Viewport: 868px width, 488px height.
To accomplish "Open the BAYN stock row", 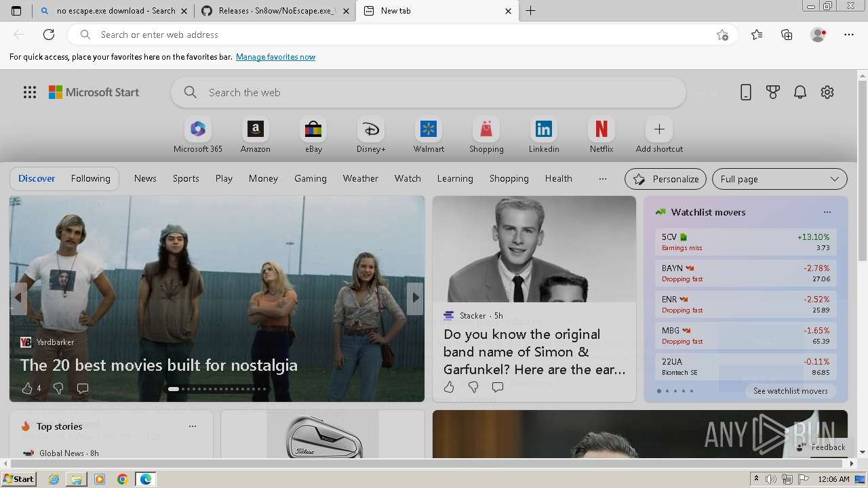I will pyautogui.click(x=746, y=273).
